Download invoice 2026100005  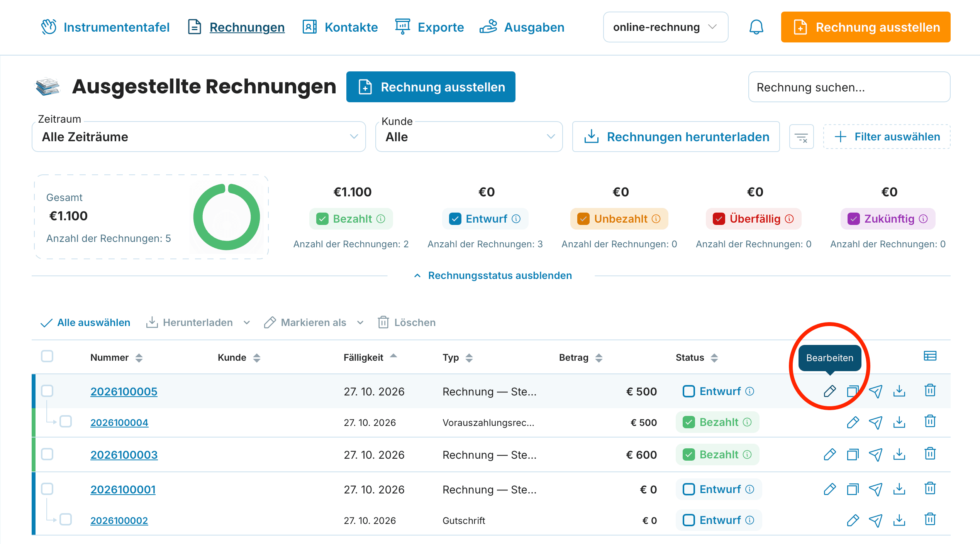[x=899, y=391]
